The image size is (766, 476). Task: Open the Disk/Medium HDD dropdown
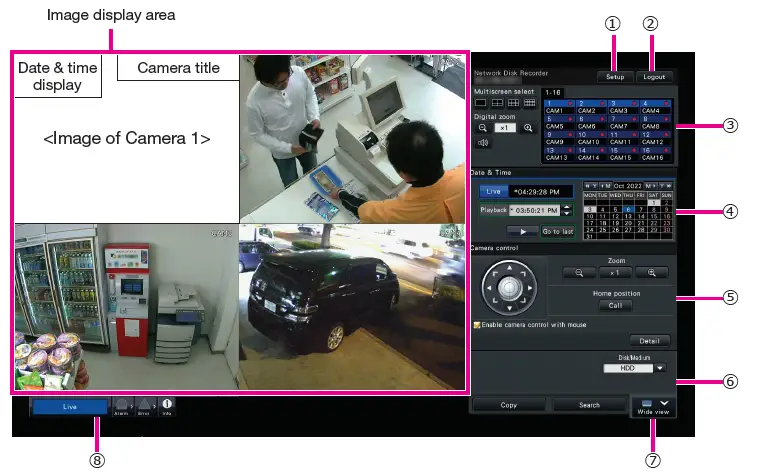660,368
